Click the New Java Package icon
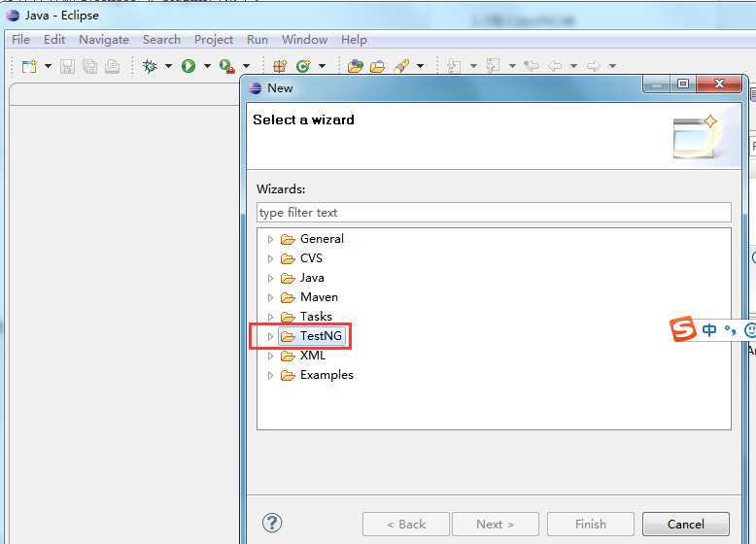 click(x=280, y=66)
